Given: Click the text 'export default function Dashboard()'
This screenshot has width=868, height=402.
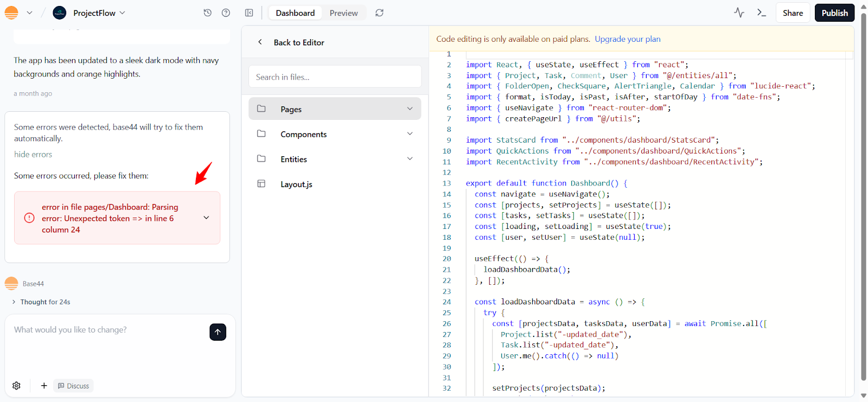Looking at the screenshot, I should [x=542, y=183].
